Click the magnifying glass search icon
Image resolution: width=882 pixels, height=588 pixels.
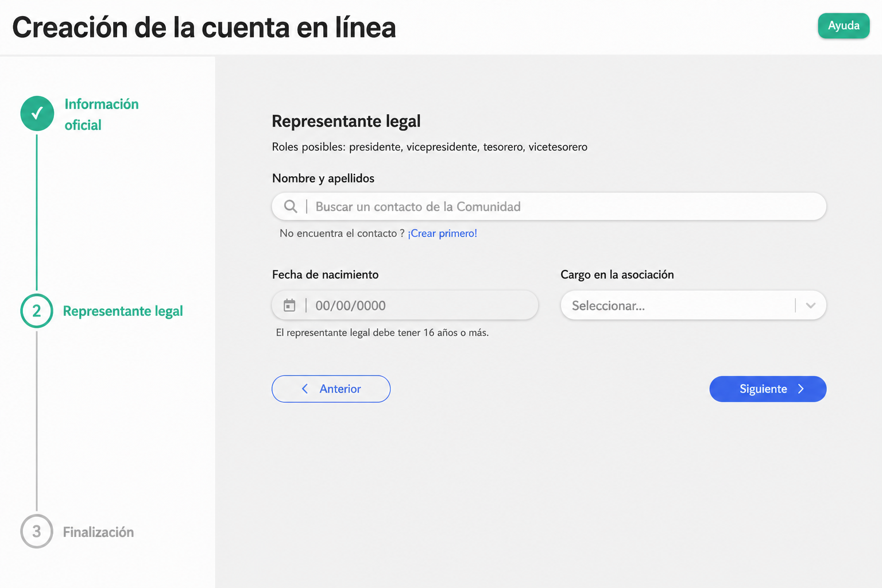291,206
